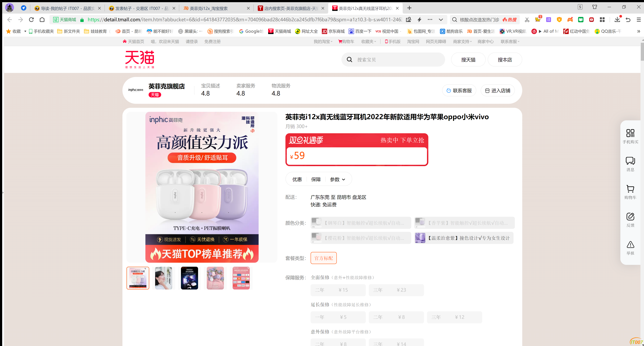The width and height of the screenshot is (644, 346).
Task: Open the 优惠 section tab
Action: click(x=297, y=179)
